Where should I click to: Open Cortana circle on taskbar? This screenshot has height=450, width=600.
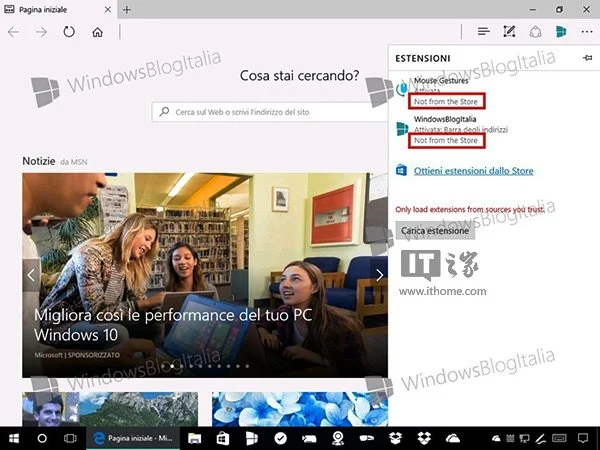coord(42,438)
